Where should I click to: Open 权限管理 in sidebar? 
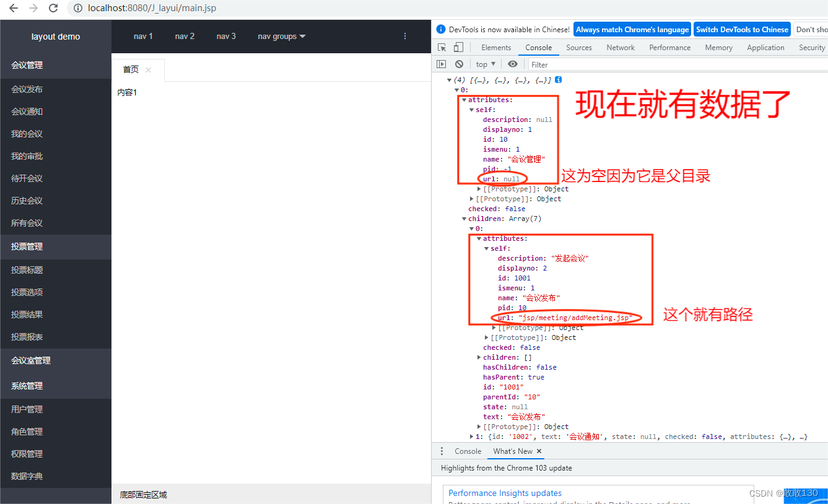coord(56,454)
